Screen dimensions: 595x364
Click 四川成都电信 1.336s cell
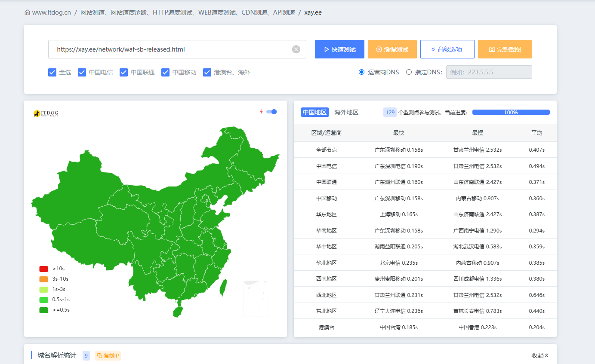click(x=478, y=279)
